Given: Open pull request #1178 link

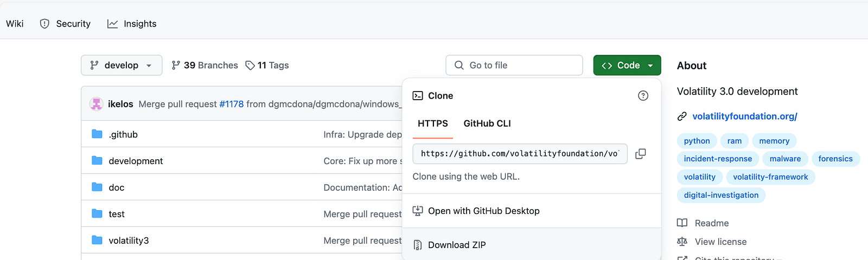Looking at the screenshot, I should 232,104.
